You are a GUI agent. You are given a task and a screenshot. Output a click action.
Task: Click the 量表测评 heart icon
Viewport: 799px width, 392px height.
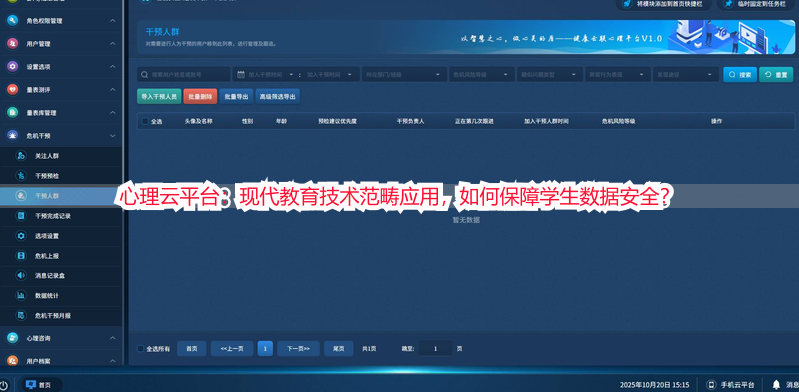coord(13,90)
